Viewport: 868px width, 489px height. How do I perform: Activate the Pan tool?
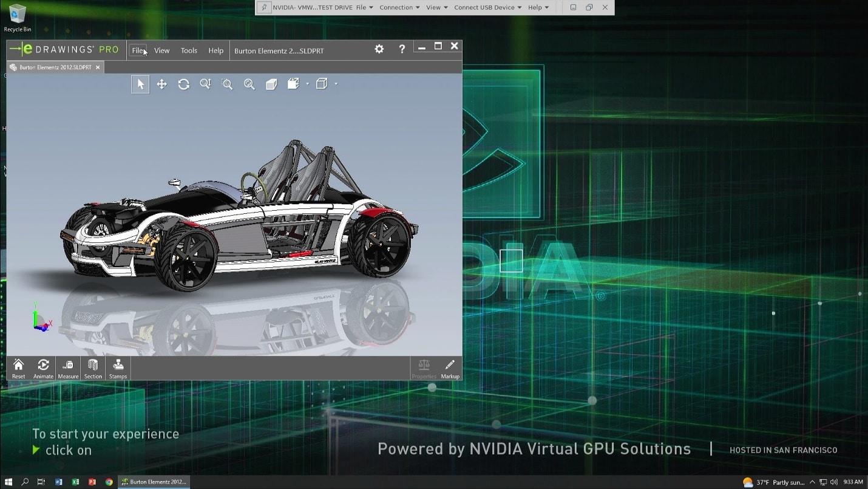[x=161, y=84]
